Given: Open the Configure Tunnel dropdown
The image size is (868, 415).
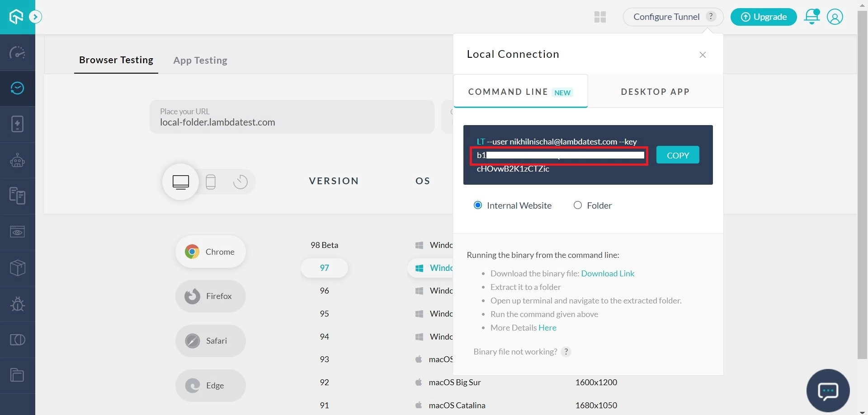Looking at the screenshot, I should coord(666,17).
